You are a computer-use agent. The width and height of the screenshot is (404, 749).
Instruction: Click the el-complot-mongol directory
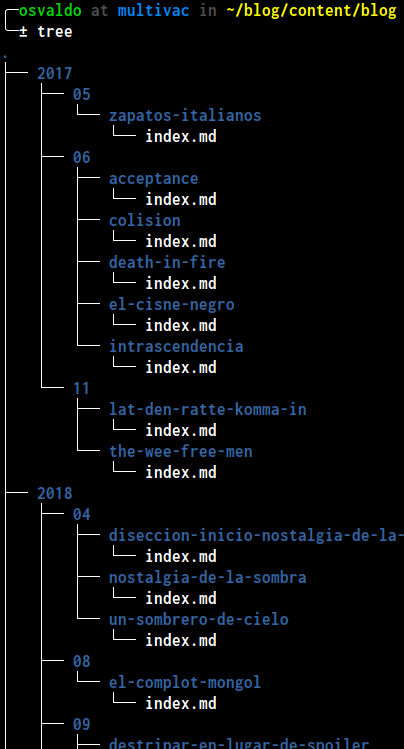point(185,683)
